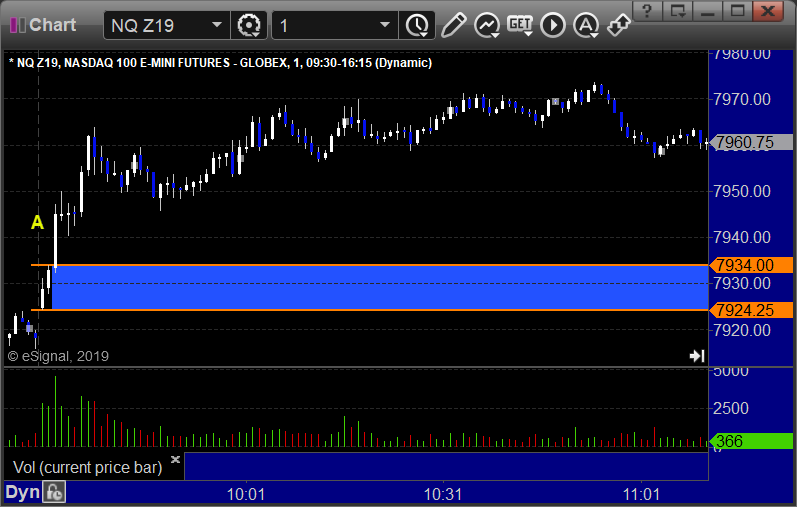Click the GET advanced studies icon
This screenshot has width=797, height=507.
[x=520, y=25]
